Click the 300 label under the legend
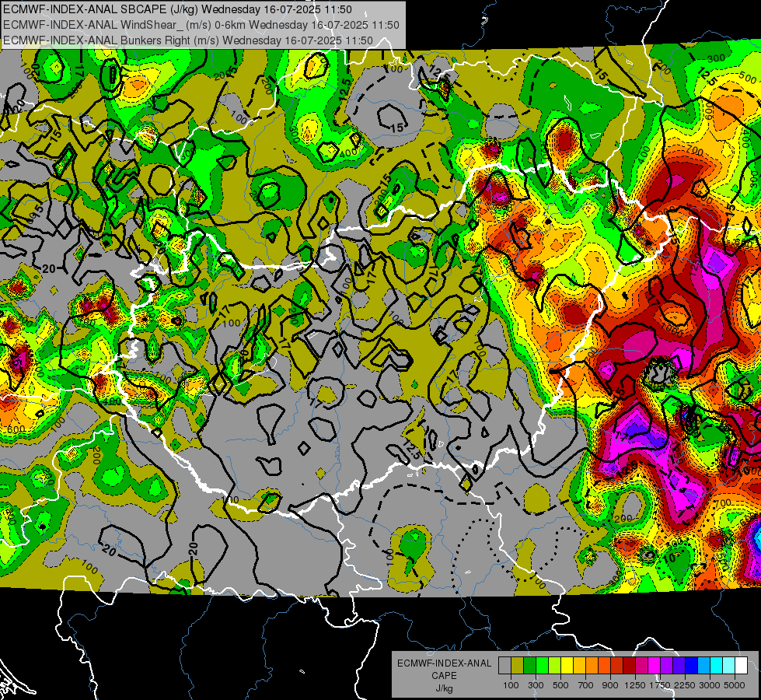The height and width of the screenshot is (700, 761). [x=536, y=685]
